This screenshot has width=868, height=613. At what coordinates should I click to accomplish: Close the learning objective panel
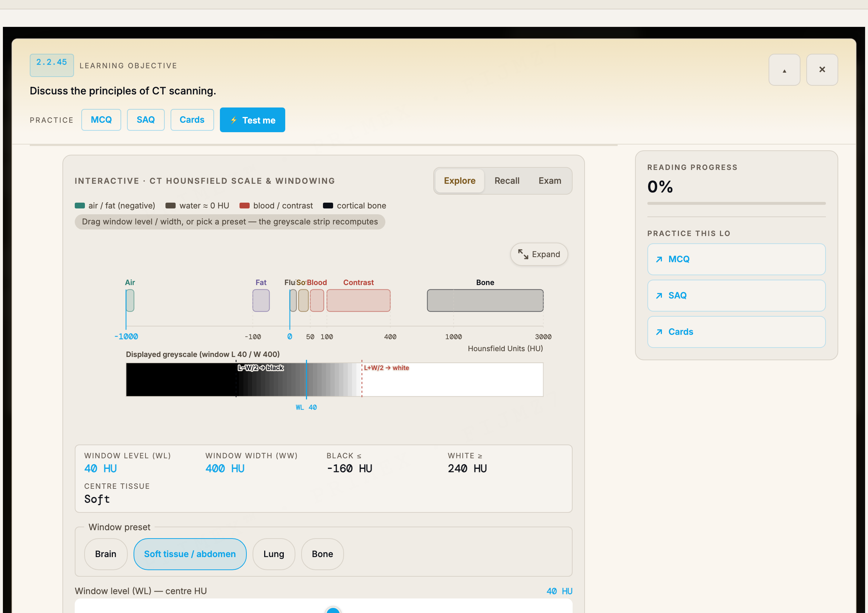point(822,70)
